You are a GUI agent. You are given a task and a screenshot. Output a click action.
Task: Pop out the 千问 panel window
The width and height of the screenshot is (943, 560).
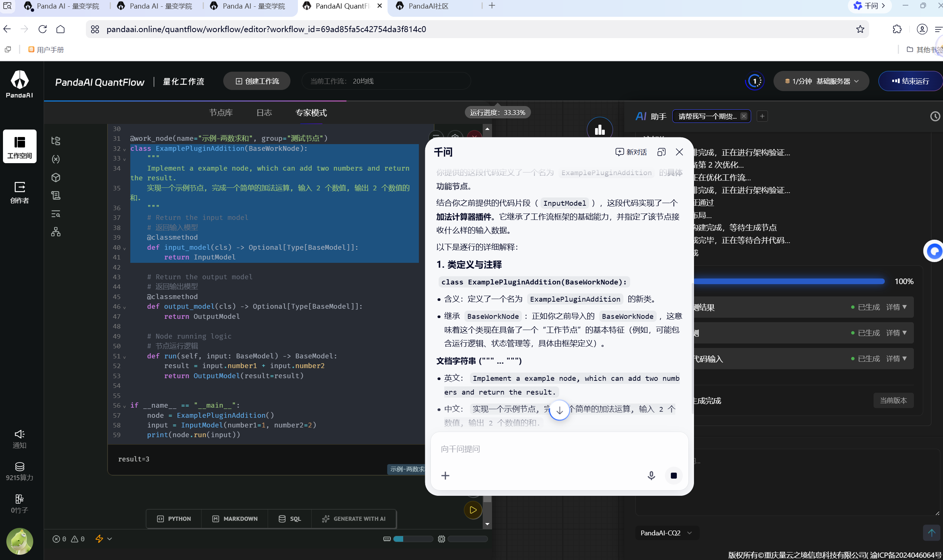661,152
